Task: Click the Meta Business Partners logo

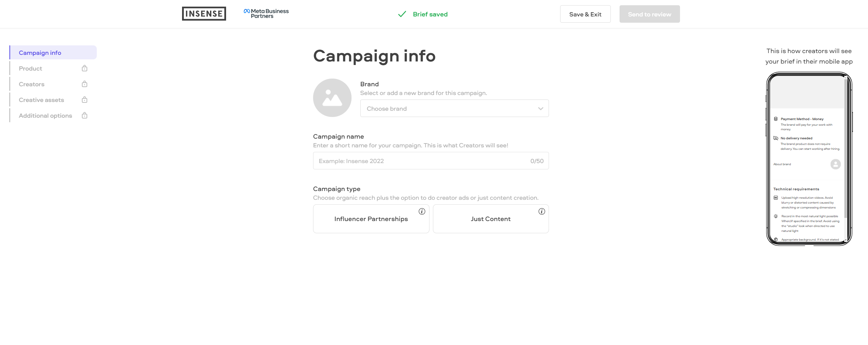Action: tap(266, 14)
